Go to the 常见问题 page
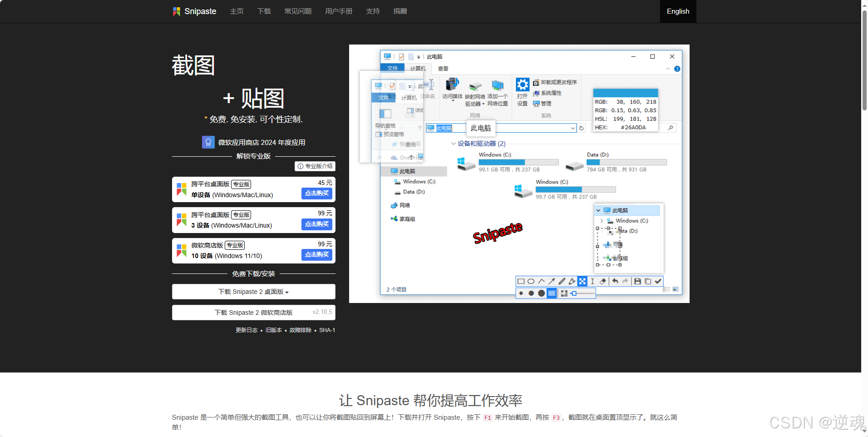This screenshot has width=868, height=437. 298,11
